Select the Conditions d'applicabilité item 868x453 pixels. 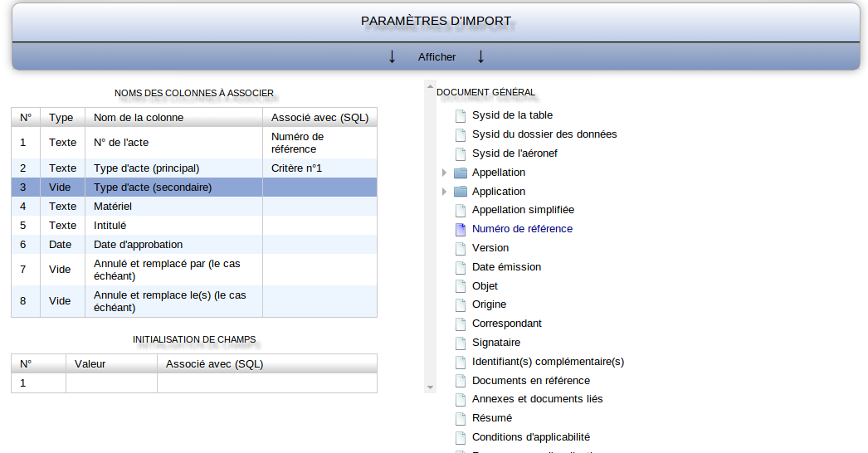coord(530,437)
